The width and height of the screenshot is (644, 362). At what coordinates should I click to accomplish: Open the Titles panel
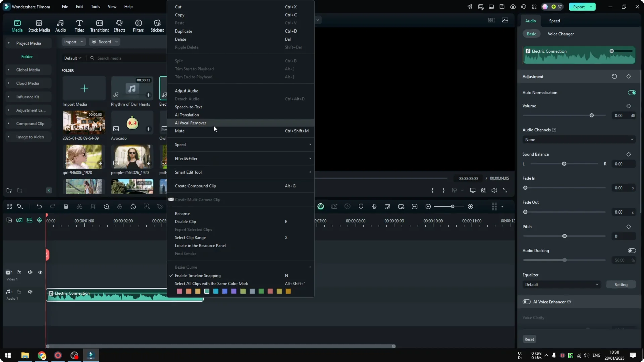[x=79, y=25]
